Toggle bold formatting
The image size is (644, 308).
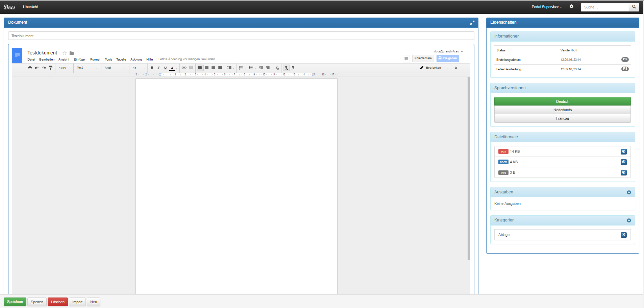coord(152,68)
